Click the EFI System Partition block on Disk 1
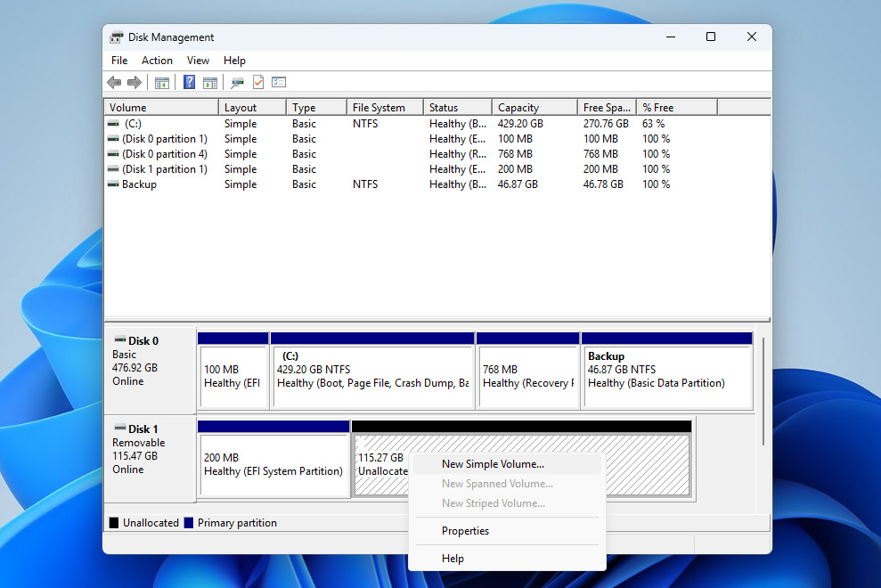The height and width of the screenshot is (588, 881). point(273,463)
